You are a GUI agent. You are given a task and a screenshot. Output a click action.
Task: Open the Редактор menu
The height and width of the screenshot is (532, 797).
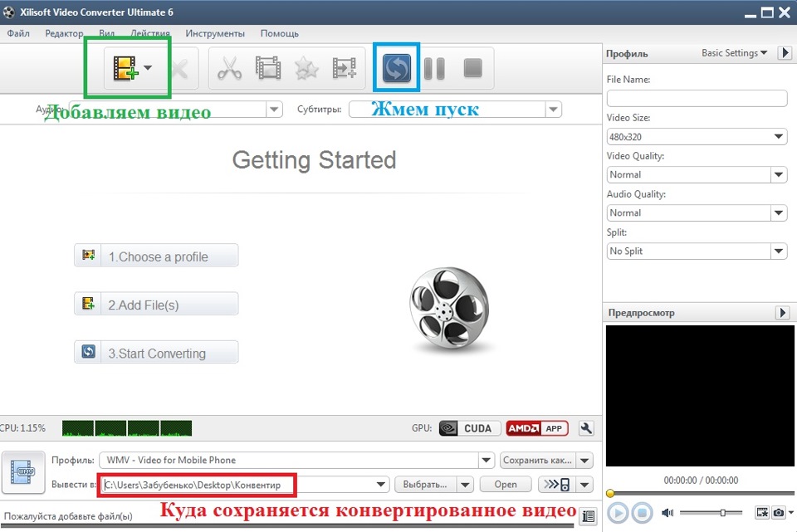coord(64,33)
